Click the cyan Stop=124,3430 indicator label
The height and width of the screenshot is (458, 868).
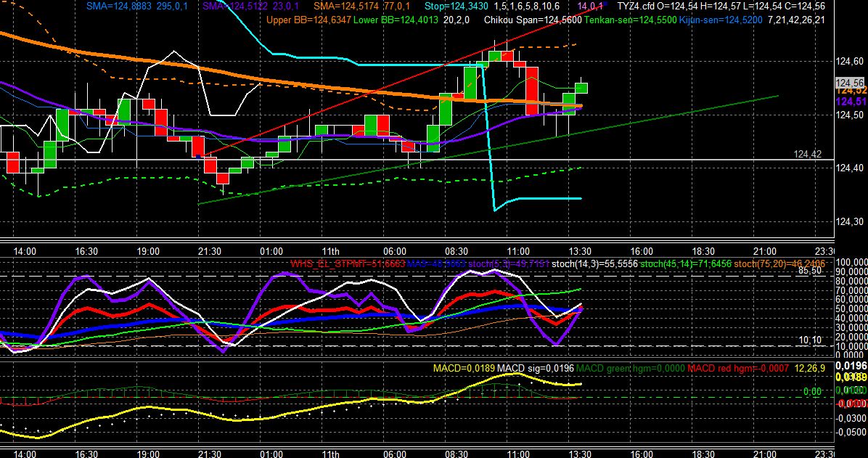coord(457,7)
